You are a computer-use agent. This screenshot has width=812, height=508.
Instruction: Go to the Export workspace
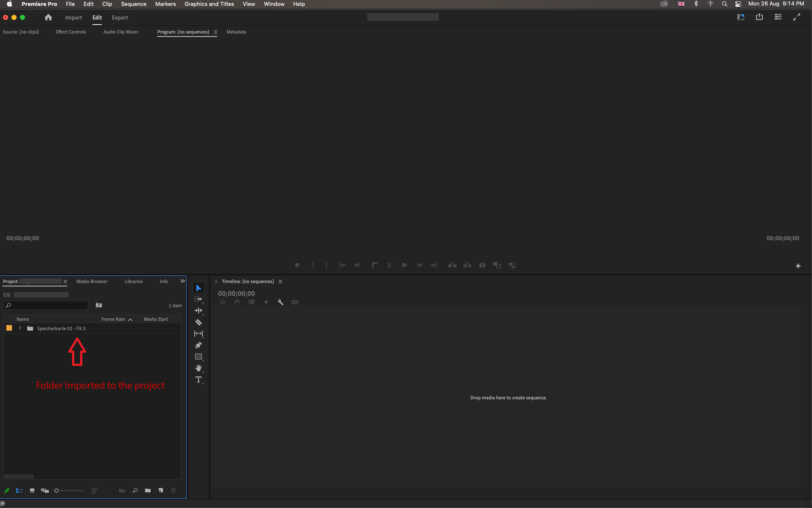pos(120,17)
